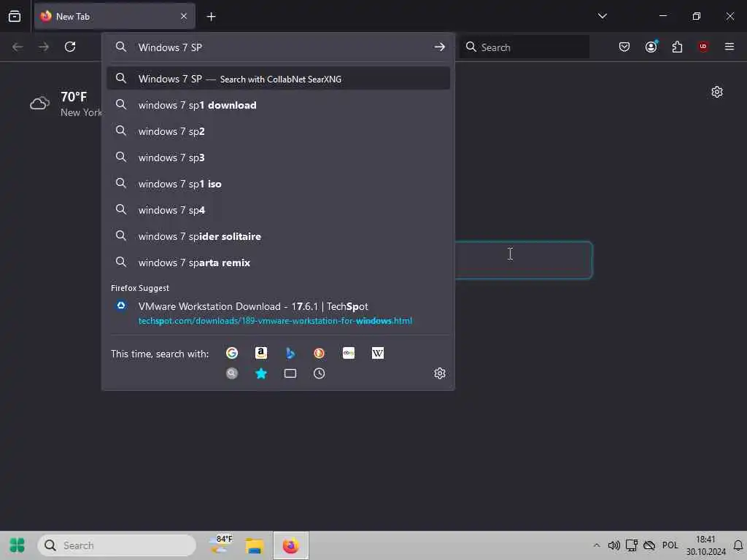The image size is (747, 560).
Task: Search this time with Amazon
Action: pos(260,353)
